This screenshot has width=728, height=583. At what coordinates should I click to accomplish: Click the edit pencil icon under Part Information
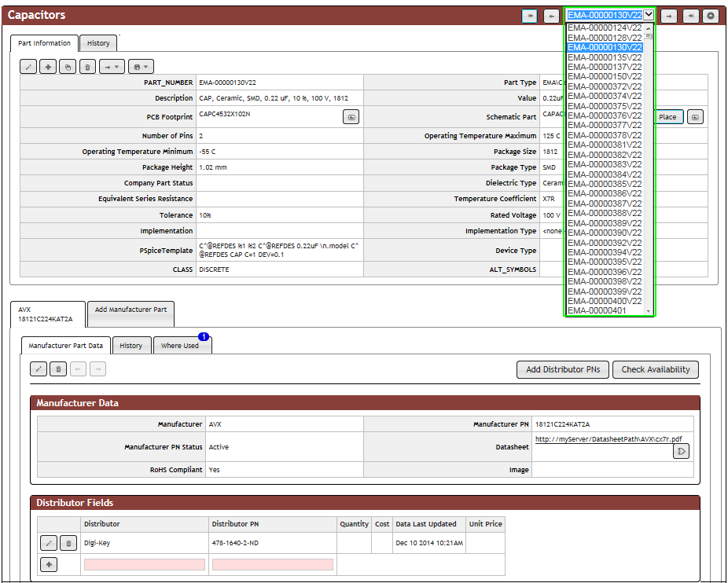tap(29, 67)
